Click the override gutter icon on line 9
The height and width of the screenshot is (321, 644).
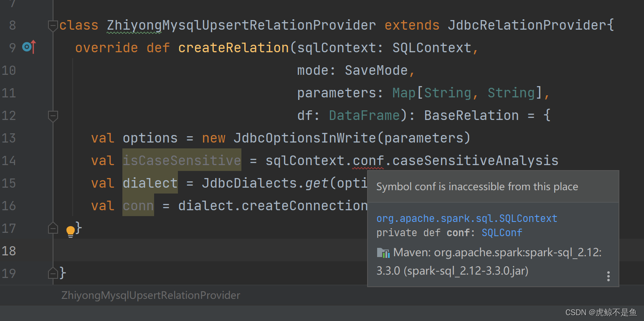[x=29, y=47]
